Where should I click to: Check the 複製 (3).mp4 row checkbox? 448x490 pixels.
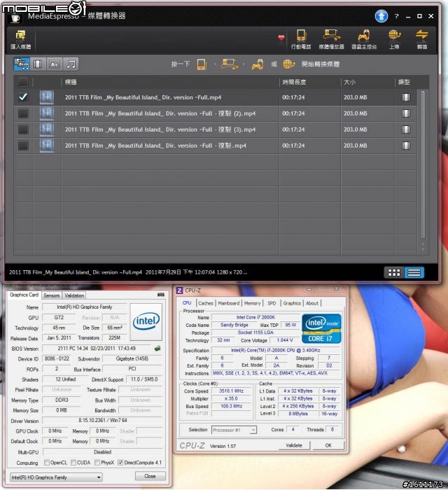[23, 129]
